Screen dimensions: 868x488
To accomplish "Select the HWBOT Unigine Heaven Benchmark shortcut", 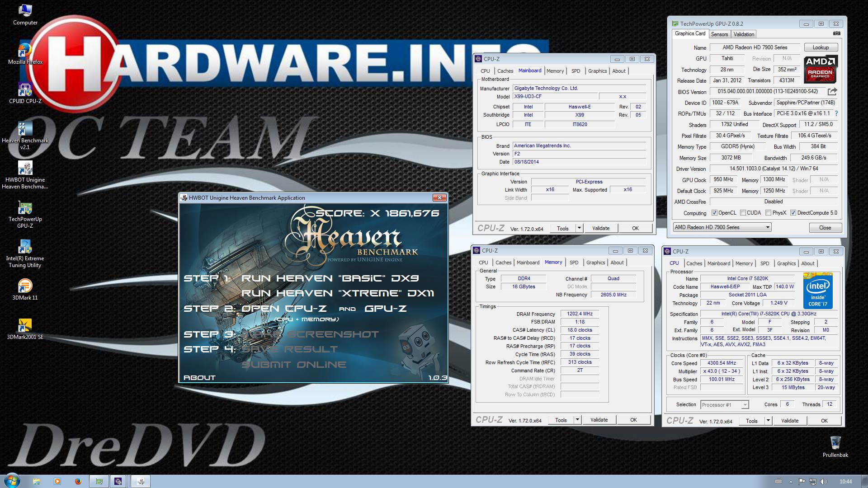I will click(x=25, y=175).
